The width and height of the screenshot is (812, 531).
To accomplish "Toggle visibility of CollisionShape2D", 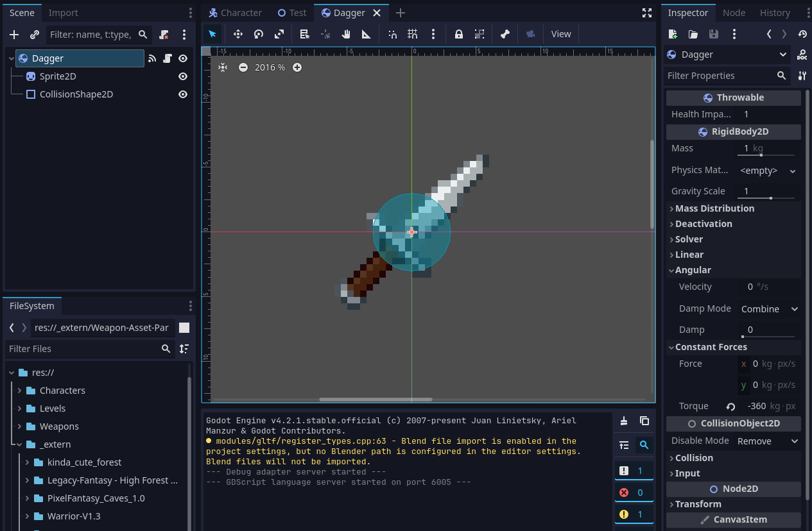I will coord(182,94).
